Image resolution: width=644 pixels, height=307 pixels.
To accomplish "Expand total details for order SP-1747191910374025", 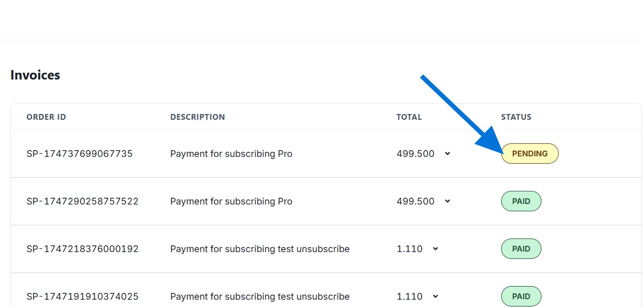I will [435, 297].
